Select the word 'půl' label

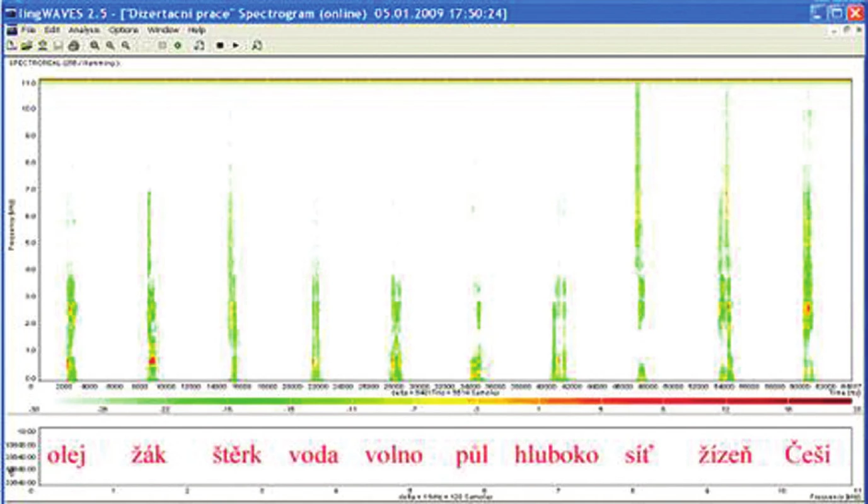(472, 455)
